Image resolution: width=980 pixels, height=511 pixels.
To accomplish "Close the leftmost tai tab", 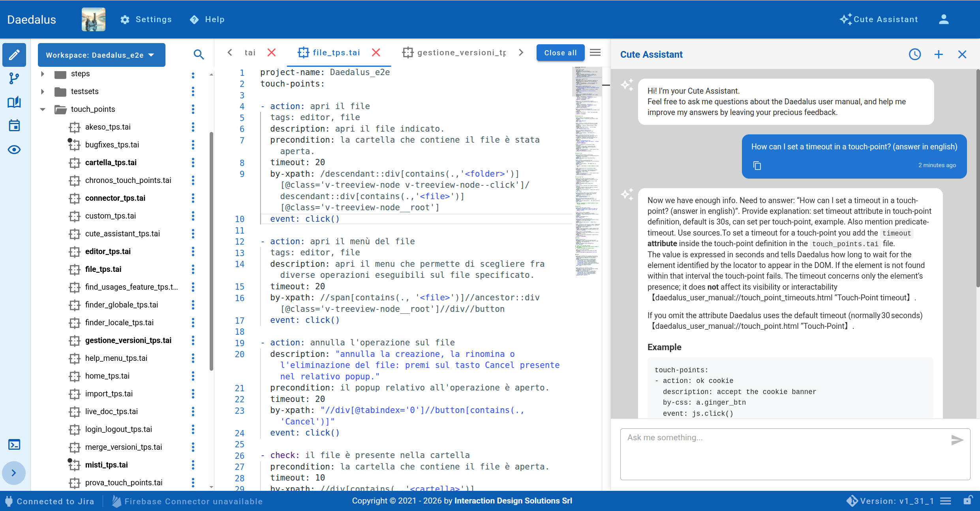I will point(272,53).
